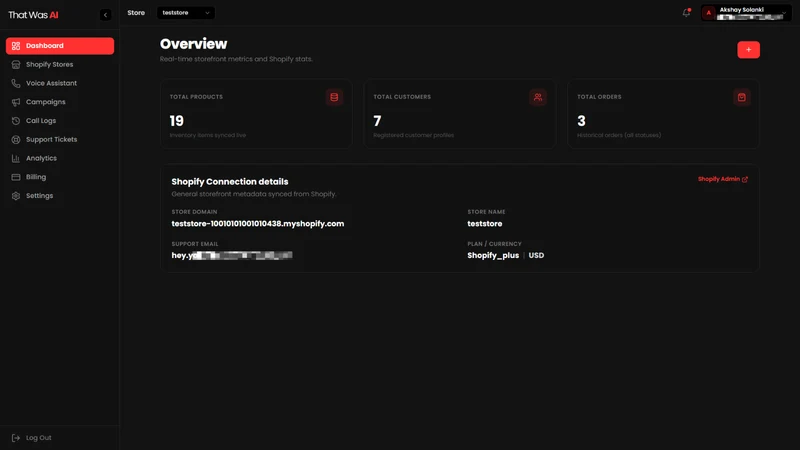800x450 pixels.
Task: Click the Total Products database icon
Action: click(334, 97)
